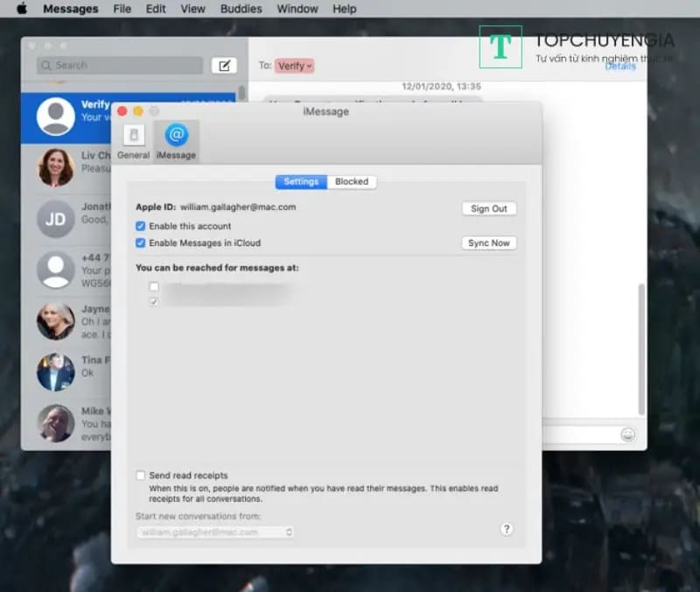Expand the Start new conversations from dropdown
This screenshot has height=592, width=700.
click(x=215, y=532)
